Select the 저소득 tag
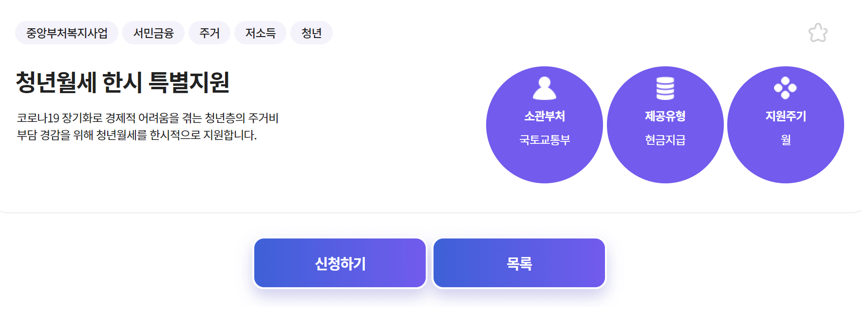868x316 pixels. (260, 32)
